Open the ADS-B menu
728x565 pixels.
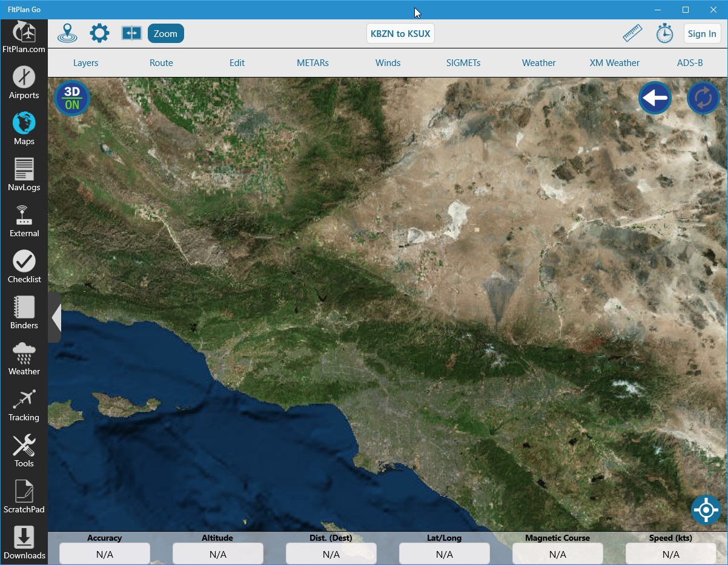pyautogui.click(x=690, y=62)
